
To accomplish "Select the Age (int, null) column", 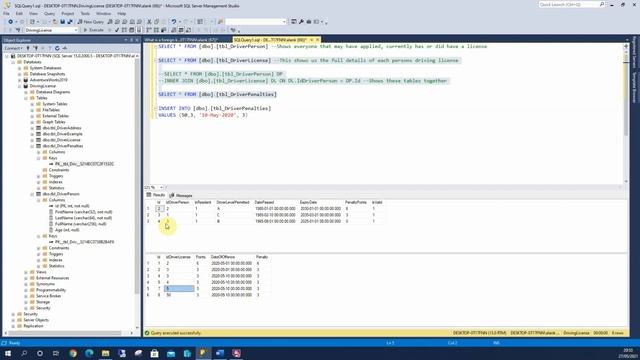I will point(67,230).
